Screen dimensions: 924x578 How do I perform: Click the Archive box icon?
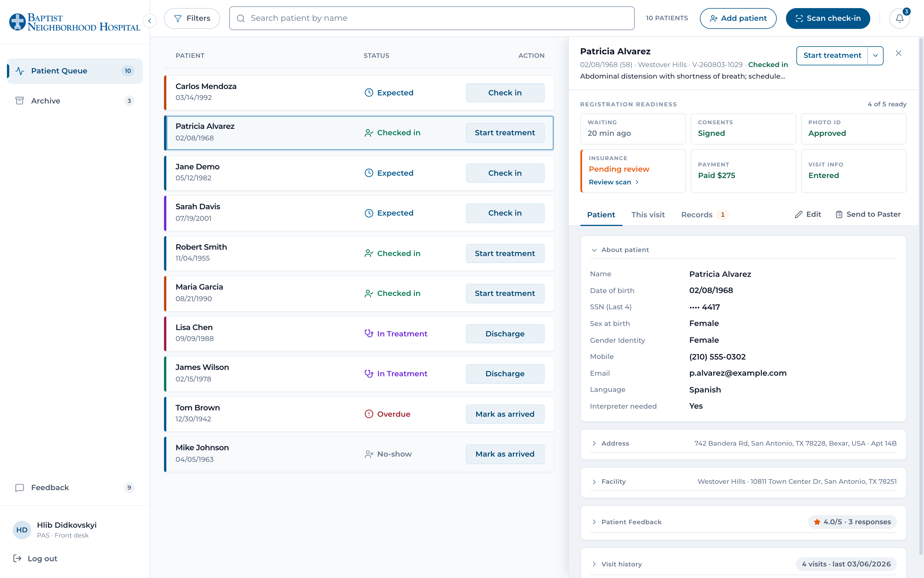coord(19,101)
